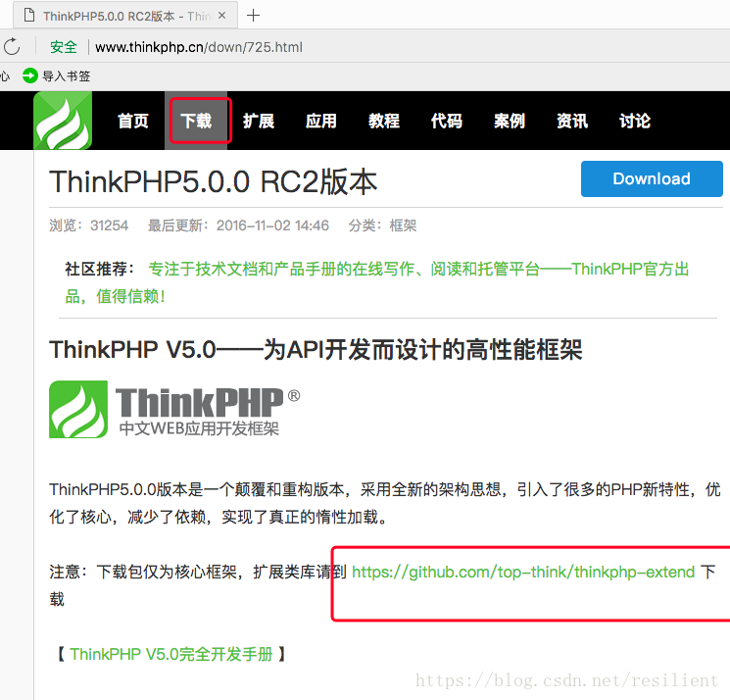Screen dimensions: 730x700
Task: Click the blue Download button
Action: coord(652,178)
